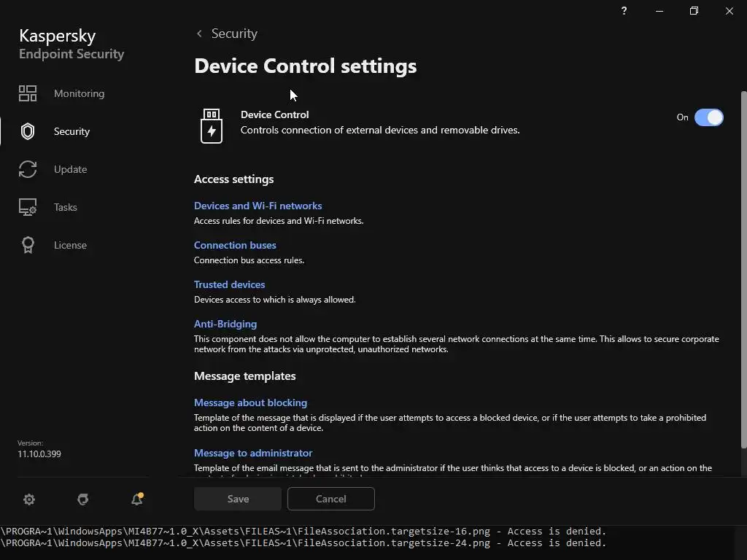747x560 pixels.
Task: Click the Device Control settings heading
Action: point(306,66)
